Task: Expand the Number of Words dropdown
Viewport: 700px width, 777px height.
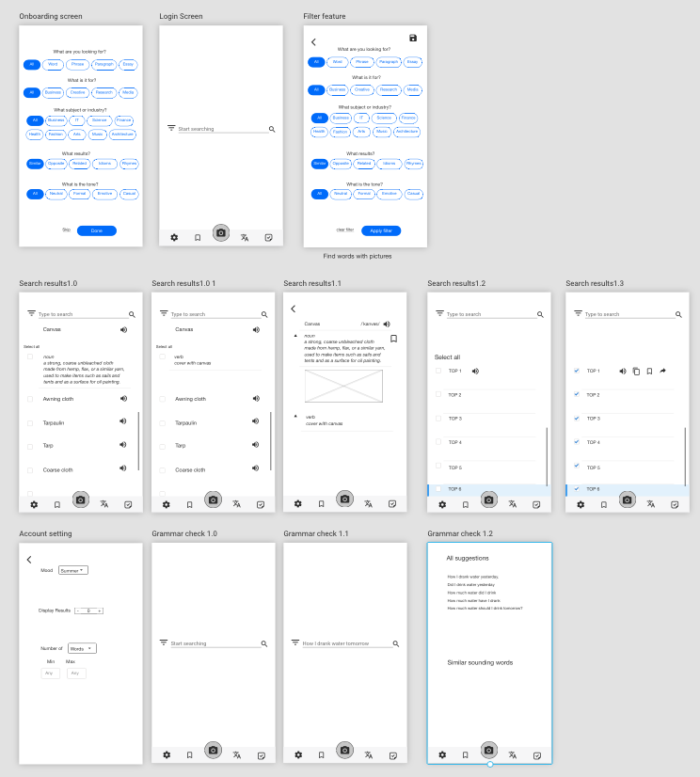Action: coord(82,648)
